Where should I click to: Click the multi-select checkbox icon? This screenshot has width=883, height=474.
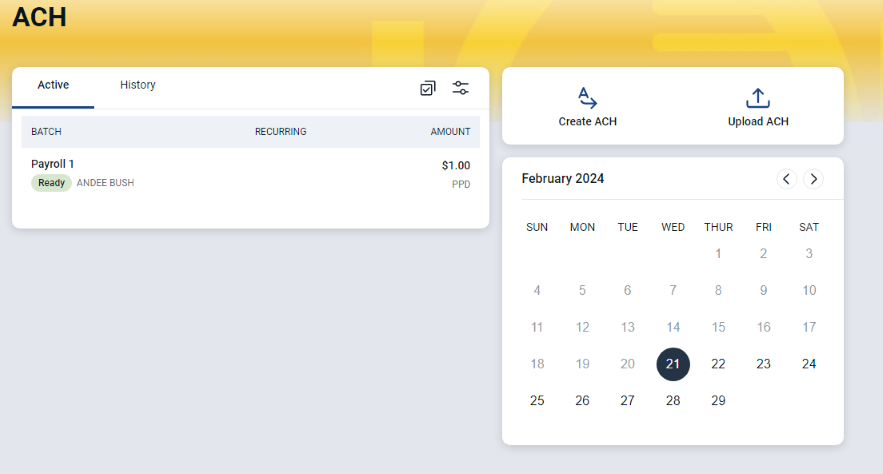(428, 88)
